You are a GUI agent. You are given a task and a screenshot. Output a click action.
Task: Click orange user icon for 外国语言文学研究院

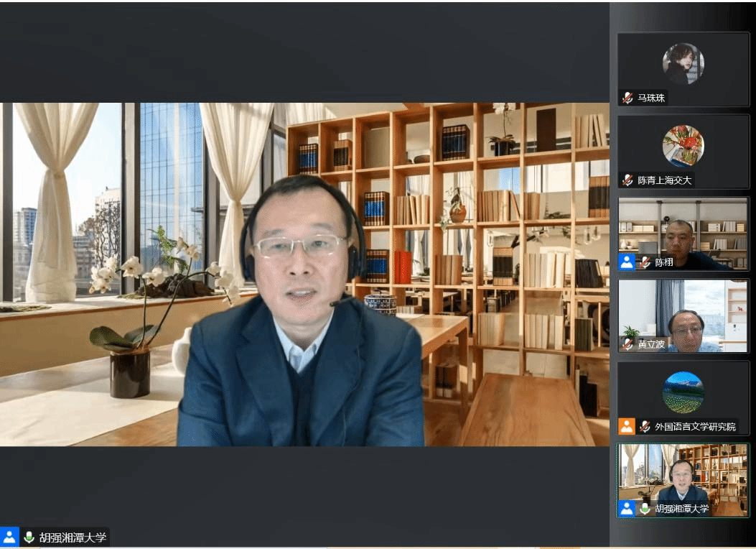coord(627,426)
